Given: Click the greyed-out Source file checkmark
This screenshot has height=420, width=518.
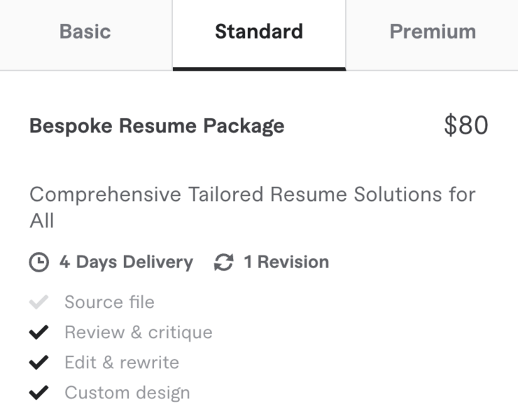Looking at the screenshot, I should pyautogui.click(x=39, y=302).
